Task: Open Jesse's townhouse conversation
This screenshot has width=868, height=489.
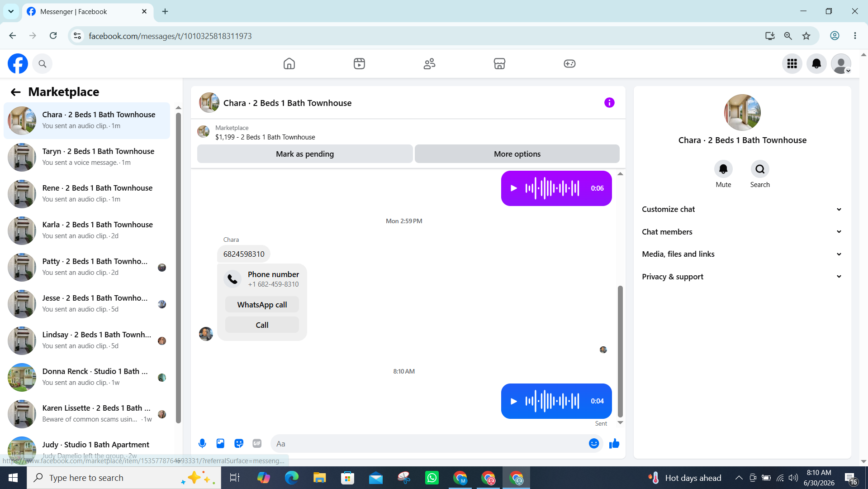Action: 87,304
